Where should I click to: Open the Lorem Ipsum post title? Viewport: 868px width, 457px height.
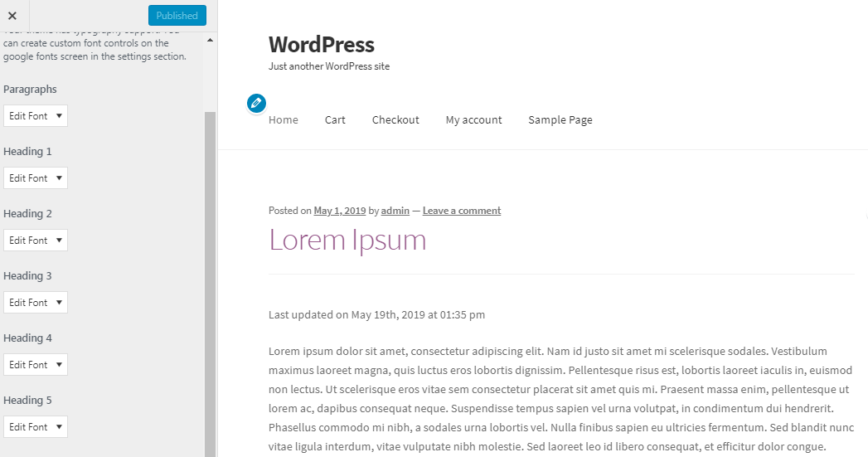pyautogui.click(x=347, y=240)
